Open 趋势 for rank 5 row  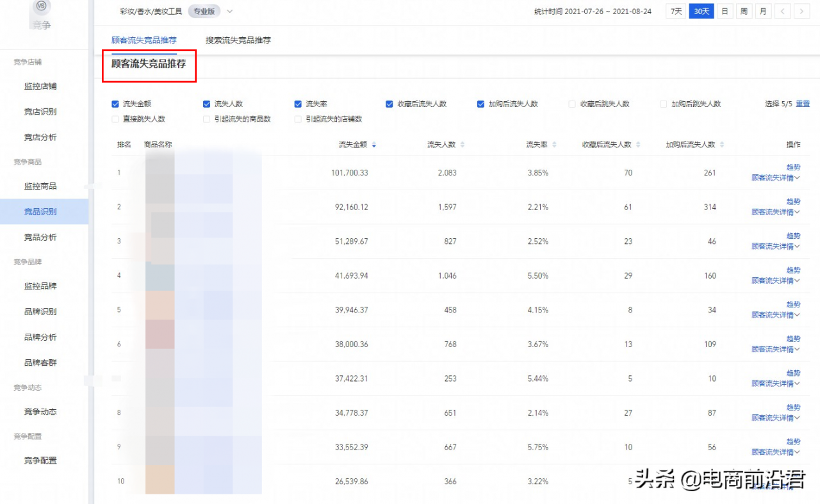[x=793, y=304]
